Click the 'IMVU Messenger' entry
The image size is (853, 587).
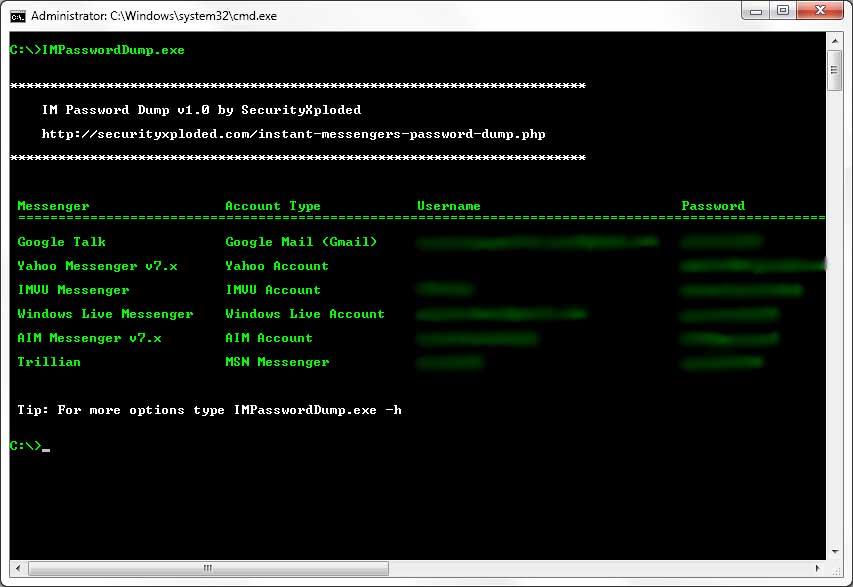(73, 290)
